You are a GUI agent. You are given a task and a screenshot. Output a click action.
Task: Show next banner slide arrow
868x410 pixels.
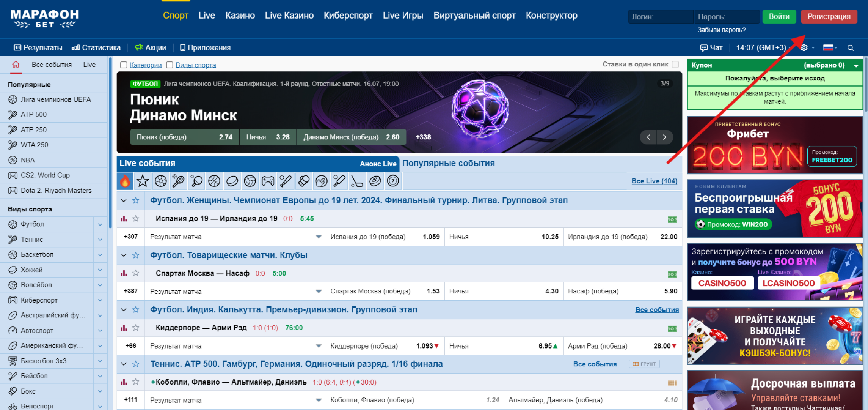pyautogui.click(x=664, y=137)
